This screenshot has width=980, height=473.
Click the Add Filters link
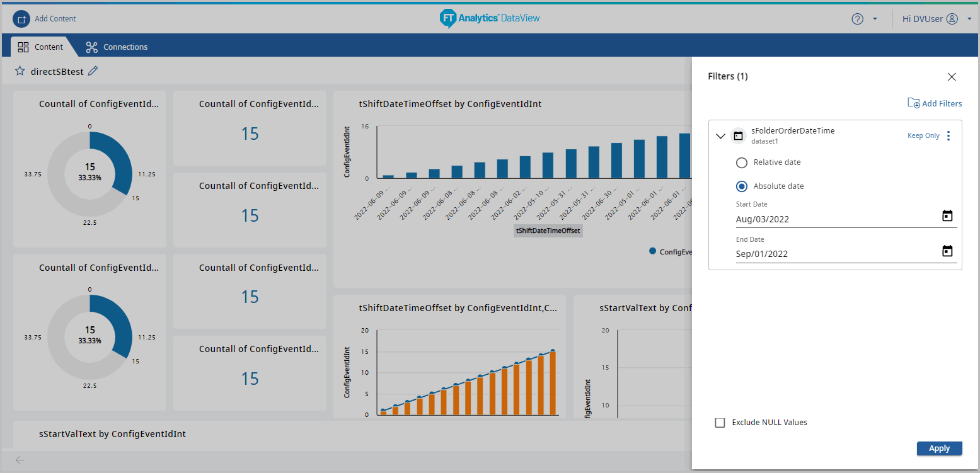[935, 103]
